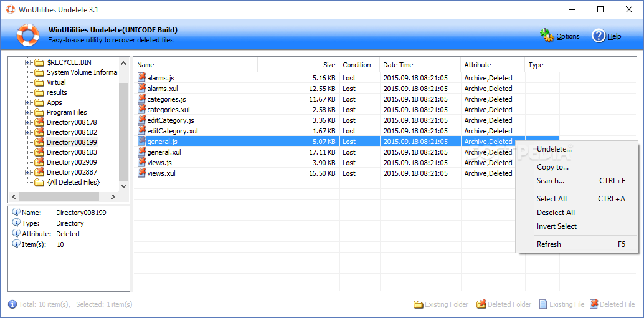
Task: Expand the Directory008182 node
Action: 27,132
